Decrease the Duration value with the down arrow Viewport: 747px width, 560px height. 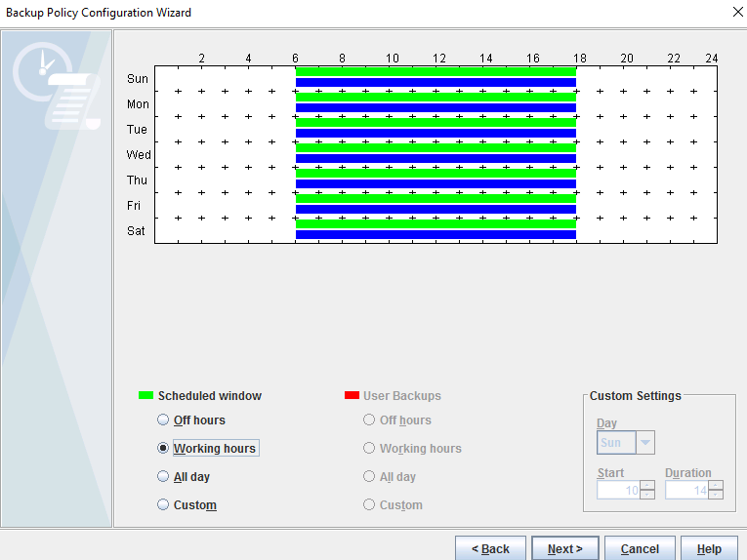(716, 495)
